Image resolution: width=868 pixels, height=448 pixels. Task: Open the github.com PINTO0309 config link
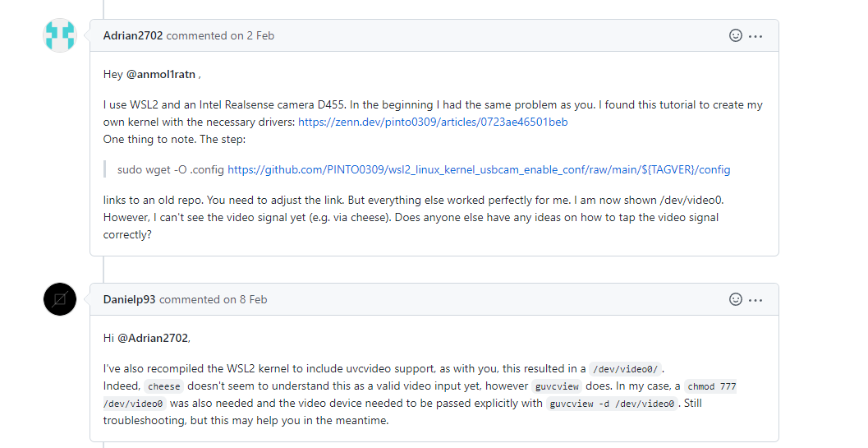tap(479, 169)
